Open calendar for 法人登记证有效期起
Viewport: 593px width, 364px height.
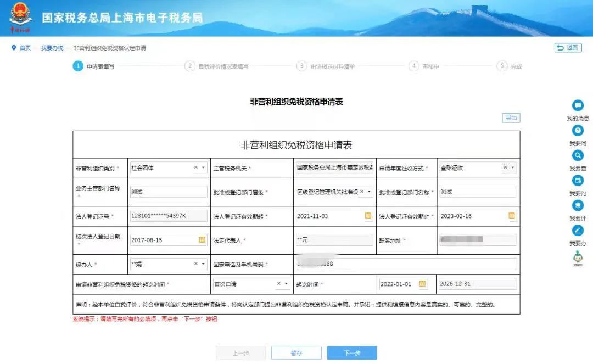pyautogui.click(x=368, y=215)
